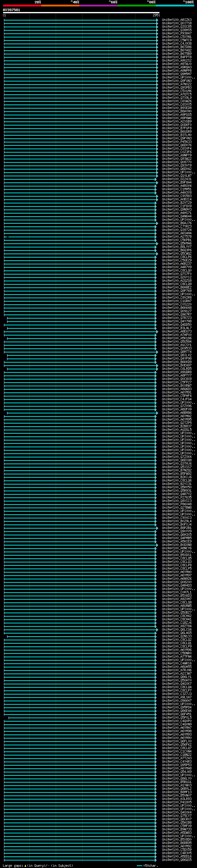
Task: Select the UniRef100_A6R237 label
Action: (177, 264)
